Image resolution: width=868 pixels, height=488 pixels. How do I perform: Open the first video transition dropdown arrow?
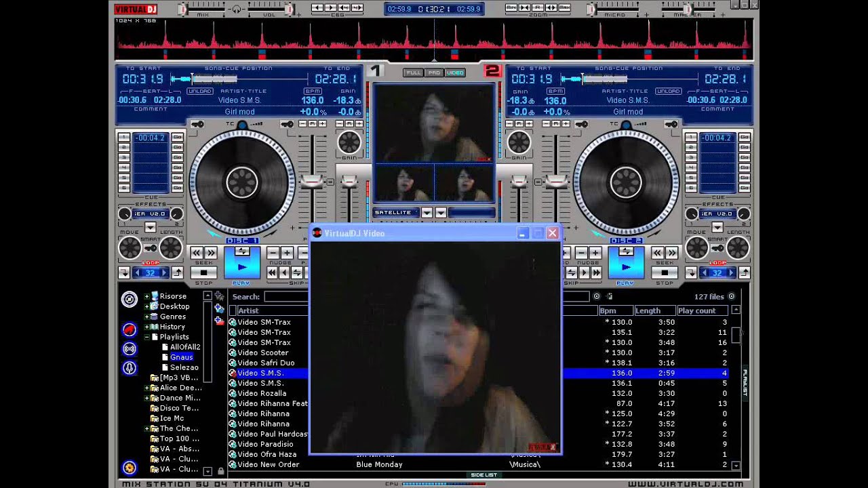[427, 213]
